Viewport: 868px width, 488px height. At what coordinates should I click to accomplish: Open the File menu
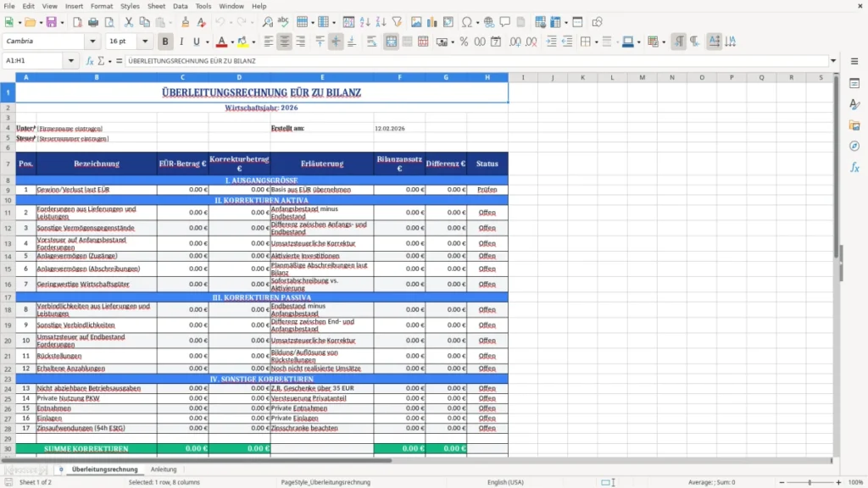coord(9,6)
